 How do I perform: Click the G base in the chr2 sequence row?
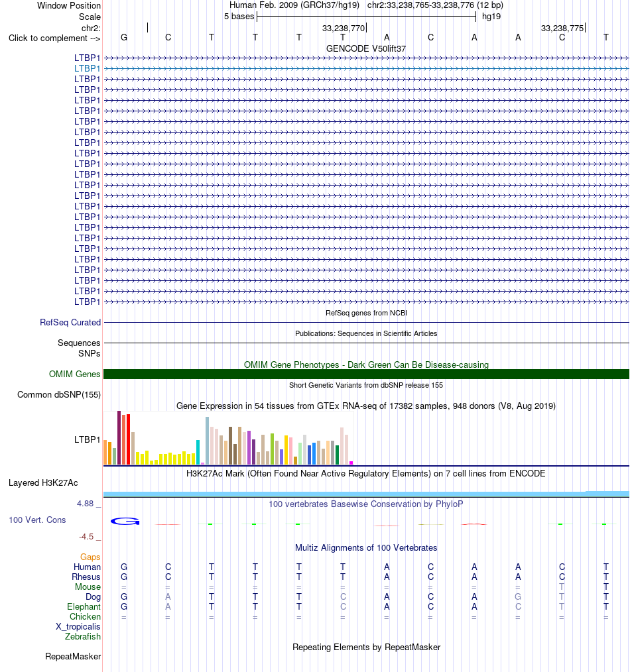[124, 37]
